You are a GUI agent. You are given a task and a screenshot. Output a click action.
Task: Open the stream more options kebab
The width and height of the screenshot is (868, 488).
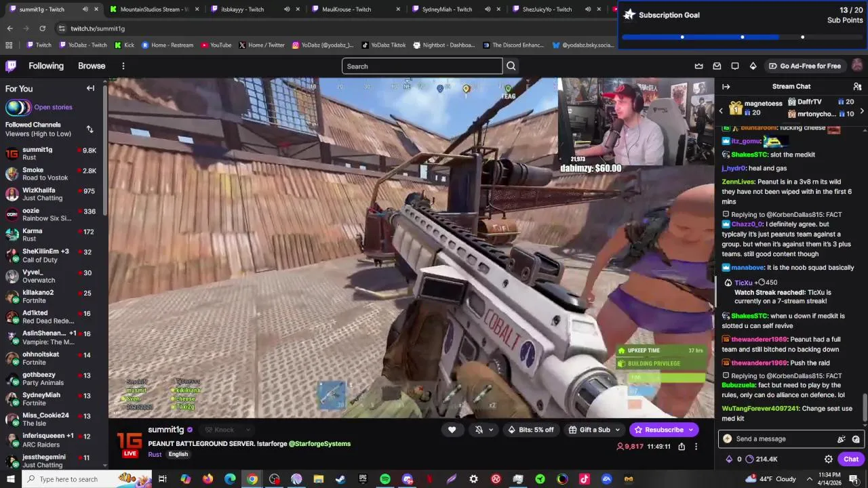coord(696,447)
